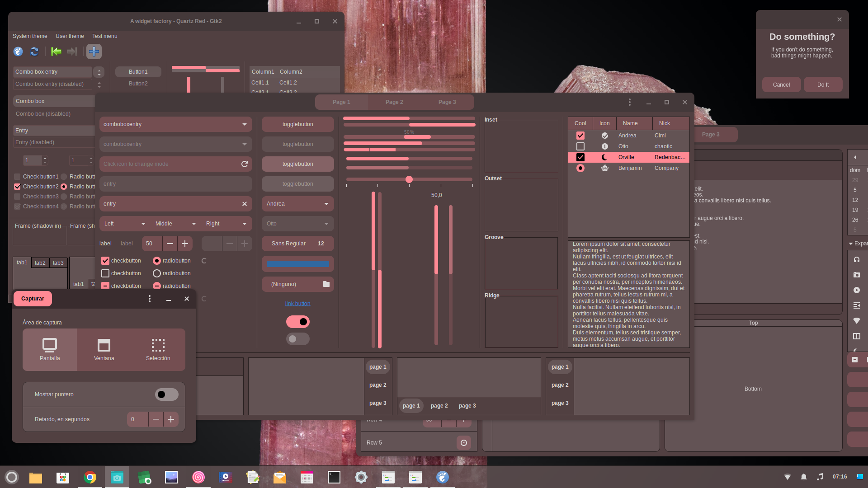
Task: Open mail envelope app in taskbar
Action: click(280, 477)
